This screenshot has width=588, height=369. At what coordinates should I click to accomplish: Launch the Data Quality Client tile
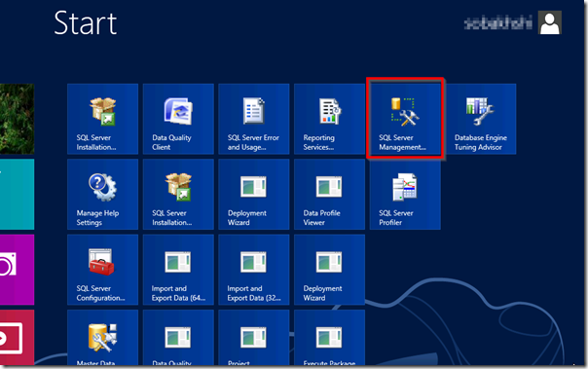(x=178, y=119)
